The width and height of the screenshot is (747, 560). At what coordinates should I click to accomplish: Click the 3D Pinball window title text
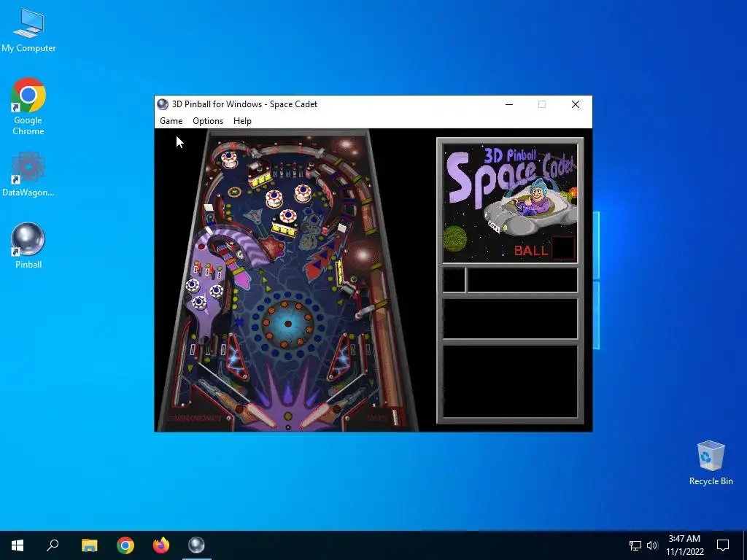coord(244,104)
